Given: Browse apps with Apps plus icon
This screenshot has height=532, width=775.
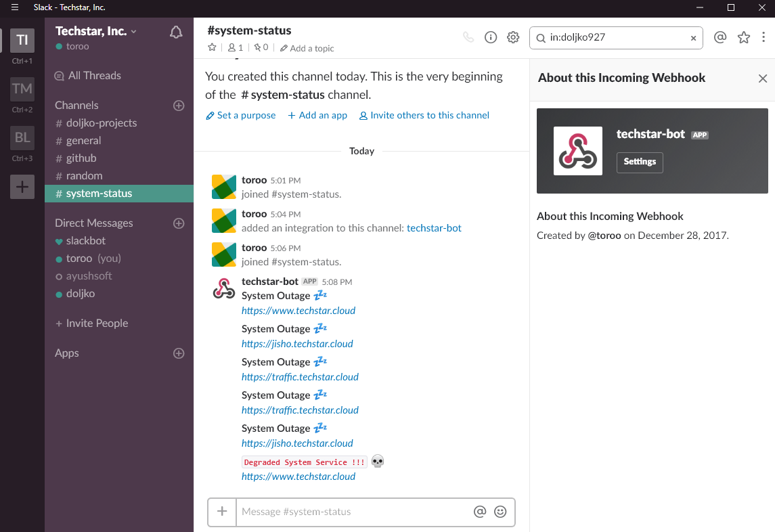Looking at the screenshot, I should click(x=179, y=353).
